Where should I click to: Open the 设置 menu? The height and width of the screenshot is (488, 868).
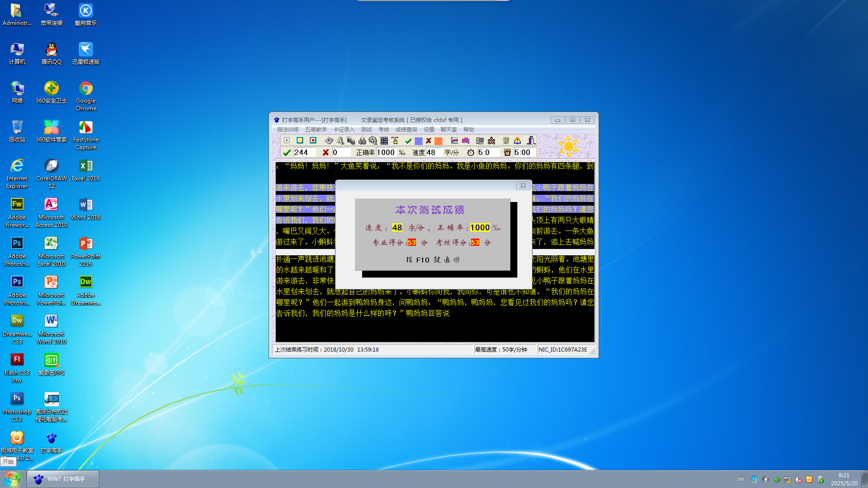point(429,130)
